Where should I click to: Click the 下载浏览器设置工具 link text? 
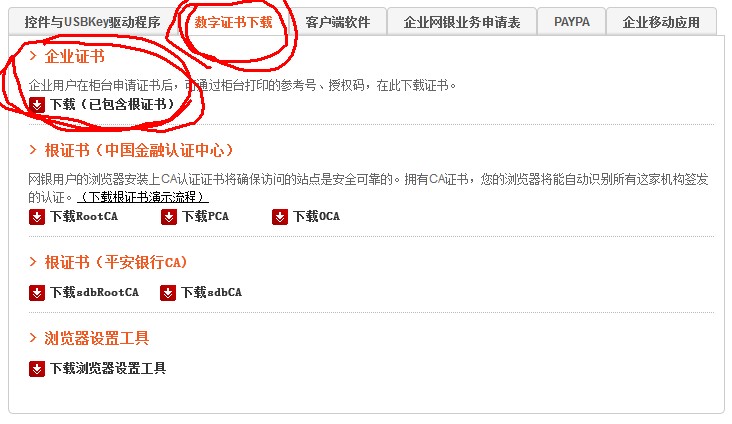pyautogui.click(x=108, y=368)
